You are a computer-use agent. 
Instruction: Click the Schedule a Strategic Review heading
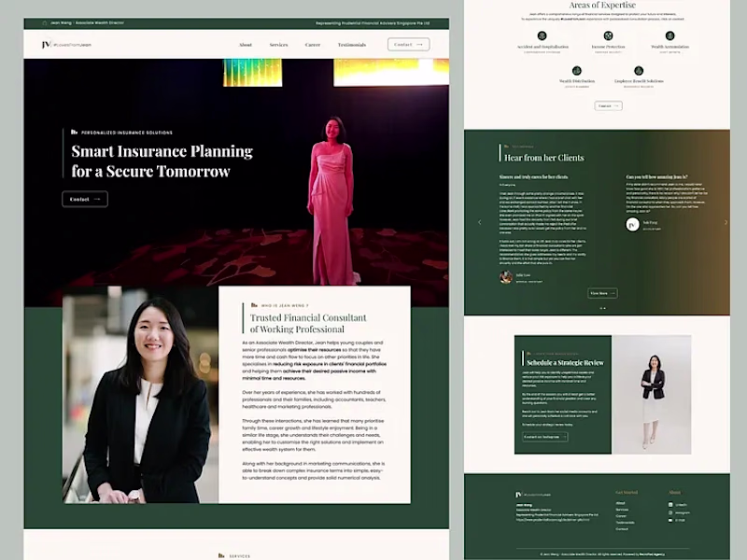tap(566, 363)
